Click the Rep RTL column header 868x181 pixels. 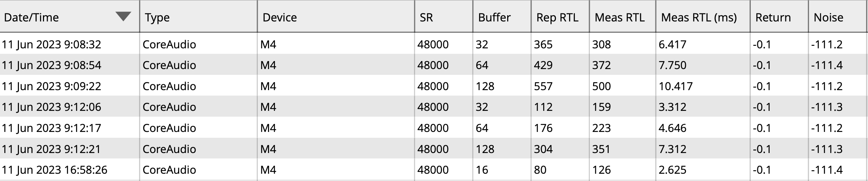click(x=557, y=17)
